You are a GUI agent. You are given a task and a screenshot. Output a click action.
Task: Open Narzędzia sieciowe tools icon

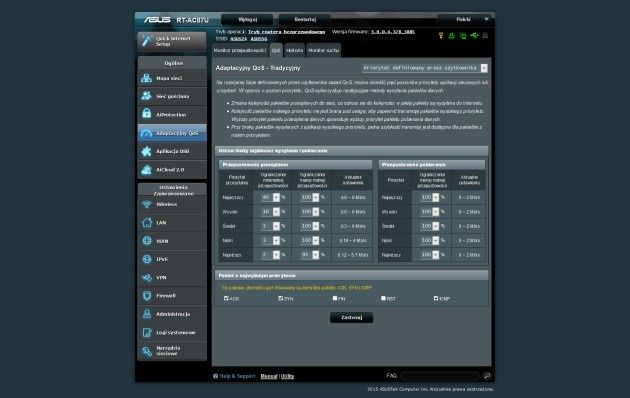[x=147, y=351]
